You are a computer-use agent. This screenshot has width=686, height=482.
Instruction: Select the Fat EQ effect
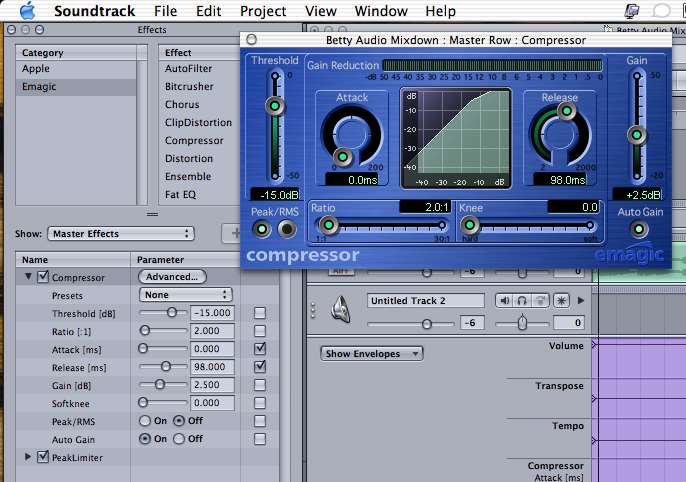[x=180, y=194]
